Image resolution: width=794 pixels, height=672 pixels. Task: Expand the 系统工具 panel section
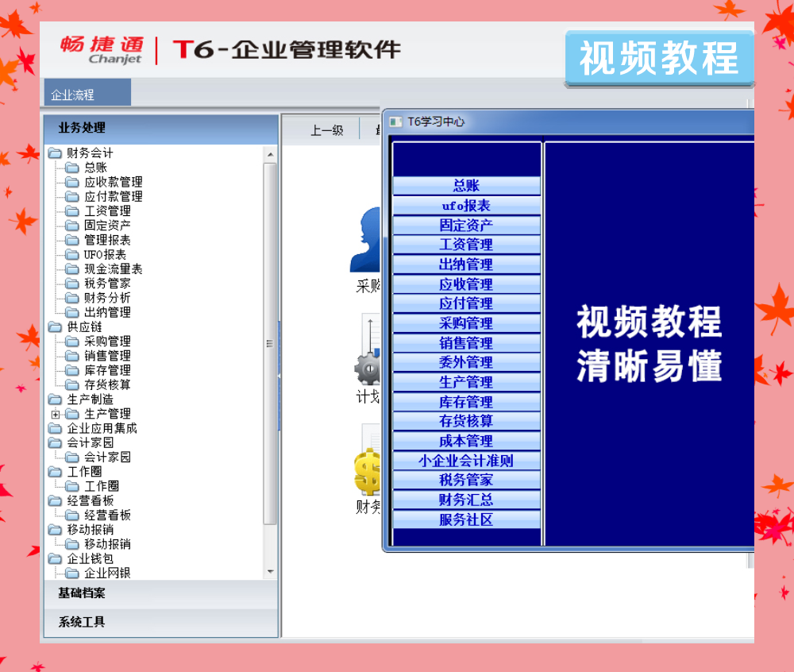pos(161,622)
